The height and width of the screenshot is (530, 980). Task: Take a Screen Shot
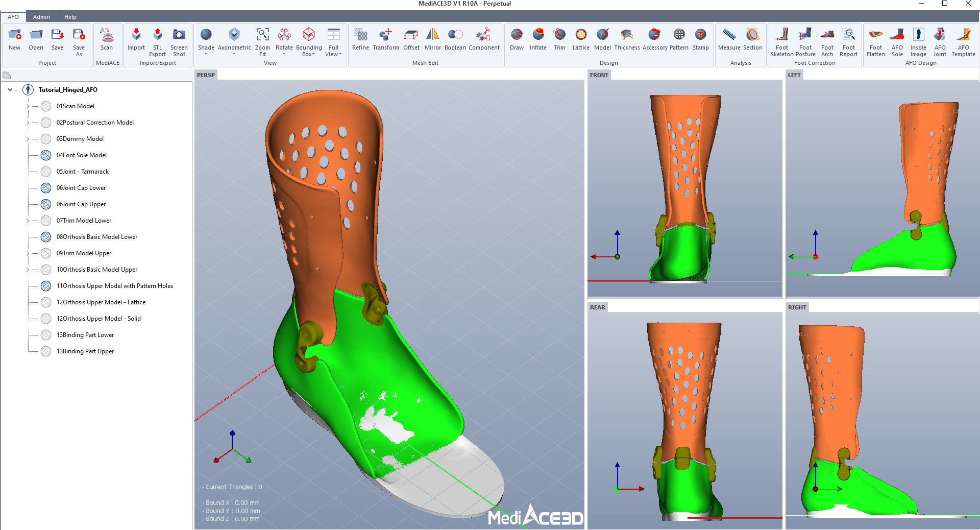pos(179,42)
